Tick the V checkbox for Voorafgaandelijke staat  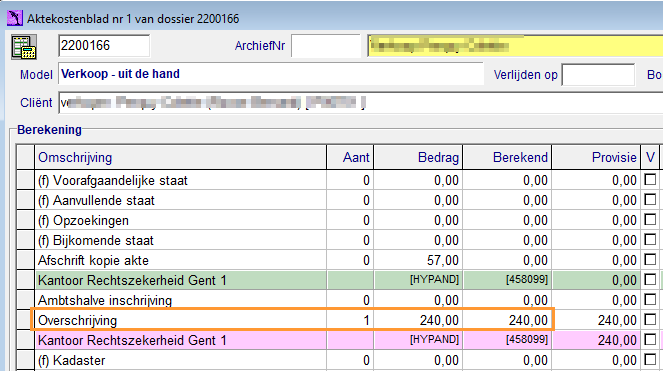pyautogui.click(x=650, y=179)
